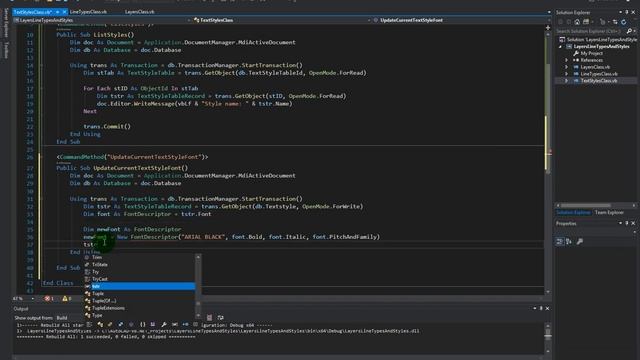Click the Forward arrow in Solution Explorer toolbar
Viewport: 640px width, 360px height.
pos(568,22)
